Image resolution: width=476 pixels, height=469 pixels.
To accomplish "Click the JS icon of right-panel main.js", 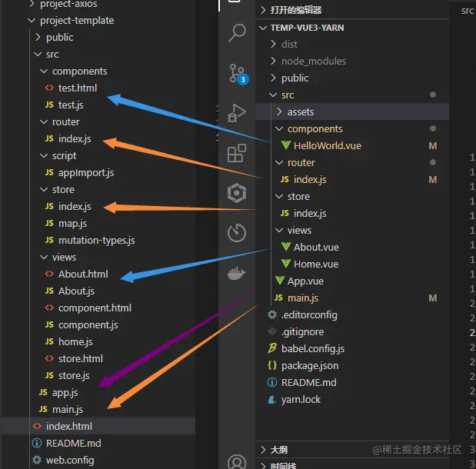I will click(x=278, y=298).
